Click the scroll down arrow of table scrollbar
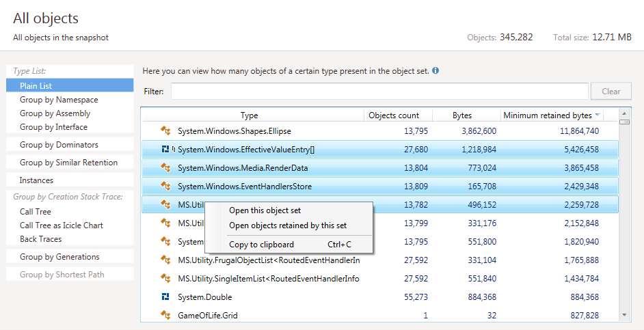Screen dimensions: 644x330 (x=624, y=315)
